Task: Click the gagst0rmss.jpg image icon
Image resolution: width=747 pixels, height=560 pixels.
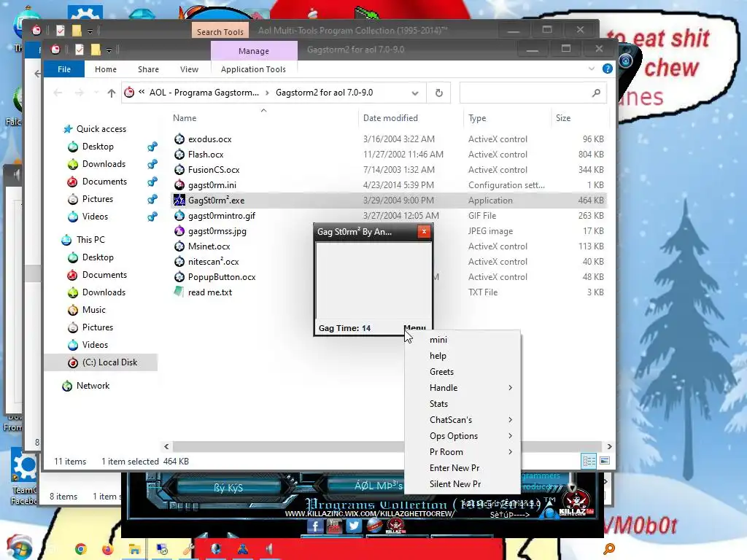Action: (179, 231)
